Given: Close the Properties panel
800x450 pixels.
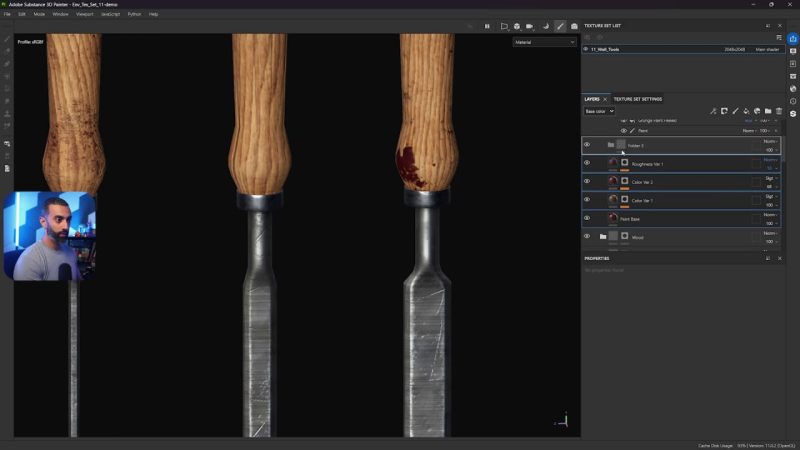Looking at the screenshot, I should [x=779, y=259].
